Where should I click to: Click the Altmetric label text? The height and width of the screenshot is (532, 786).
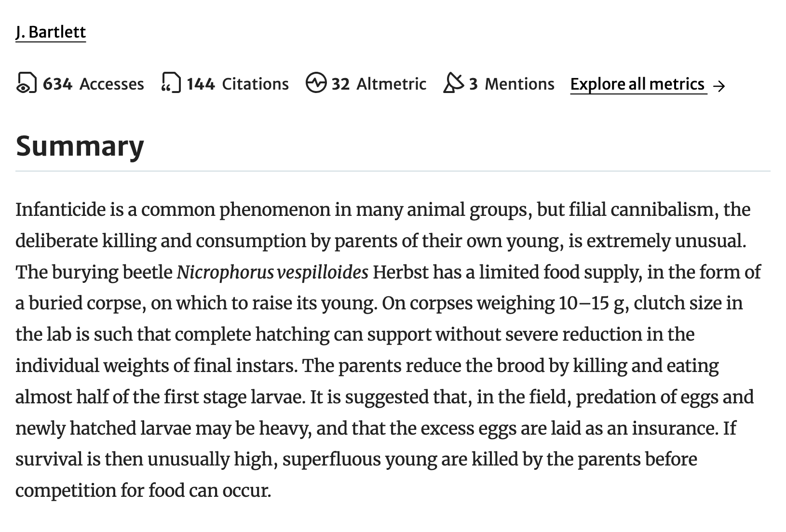[392, 84]
